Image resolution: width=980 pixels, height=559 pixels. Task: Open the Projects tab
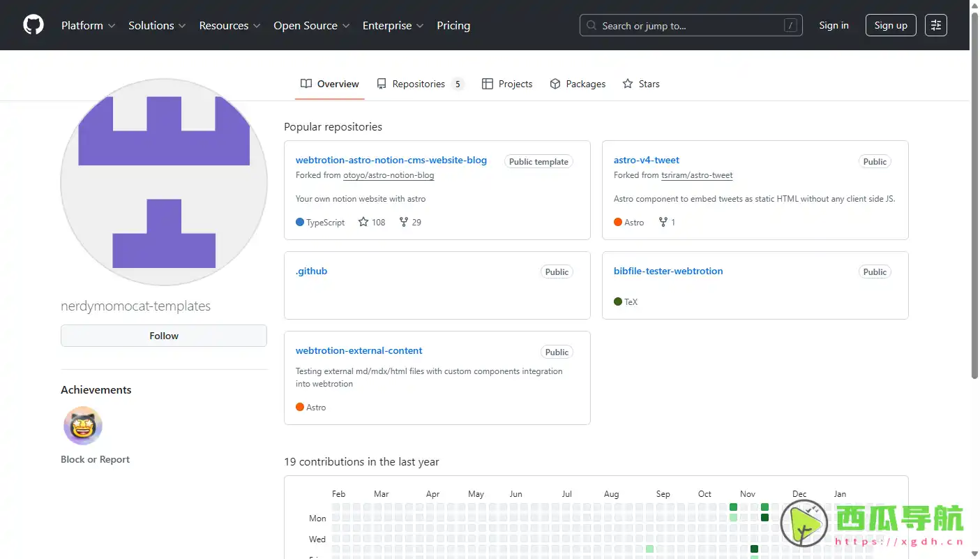507,84
